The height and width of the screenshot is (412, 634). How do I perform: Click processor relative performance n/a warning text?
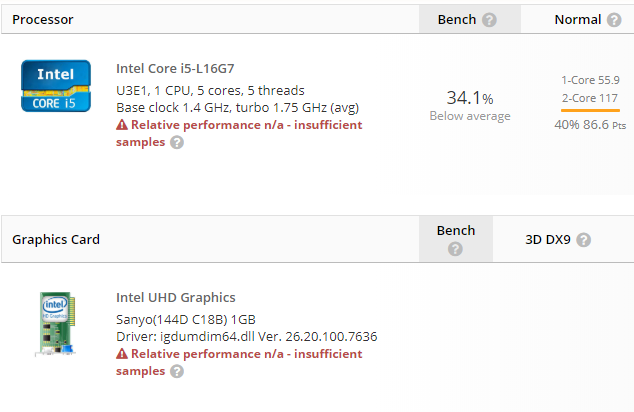pos(246,125)
